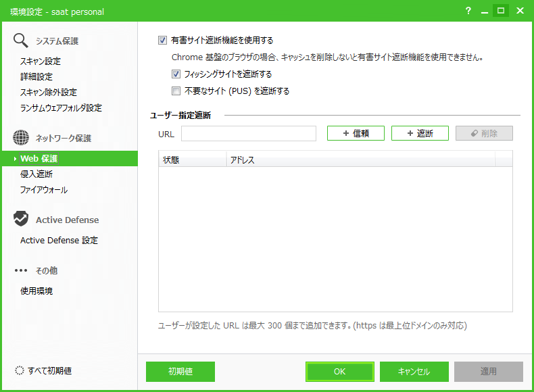
Task: Uncheck フィッシングサイトを遮断する
Action: 176,74
